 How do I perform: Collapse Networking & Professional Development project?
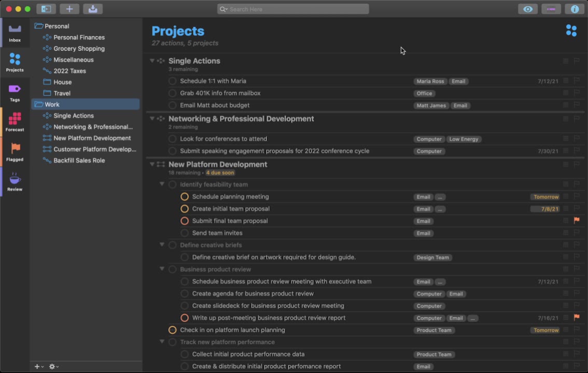(152, 118)
